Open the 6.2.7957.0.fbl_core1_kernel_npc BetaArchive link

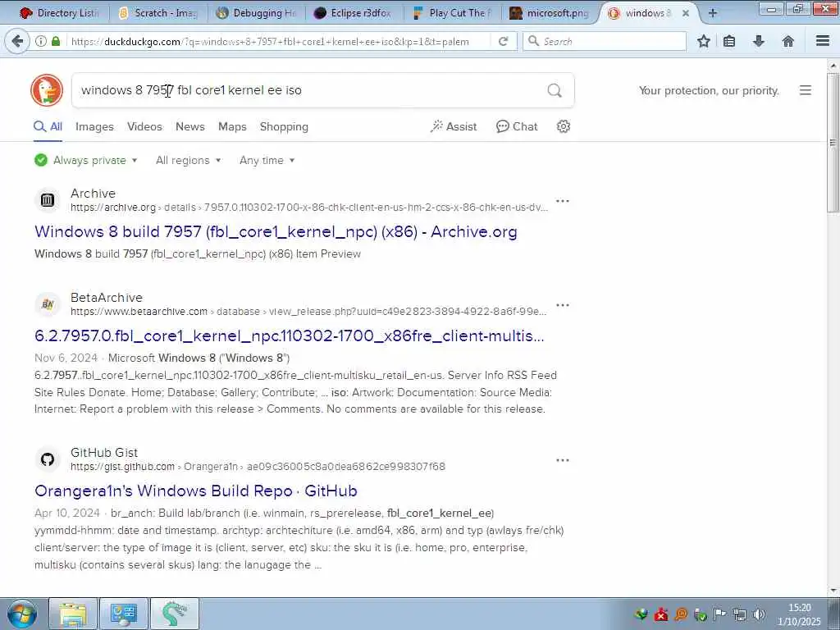pyautogui.click(x=290, y=336)
